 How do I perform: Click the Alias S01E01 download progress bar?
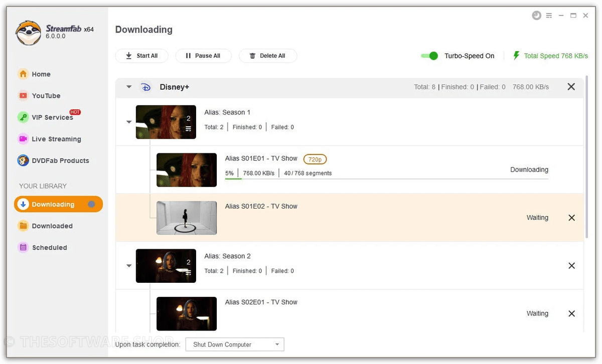pos(386,178)
